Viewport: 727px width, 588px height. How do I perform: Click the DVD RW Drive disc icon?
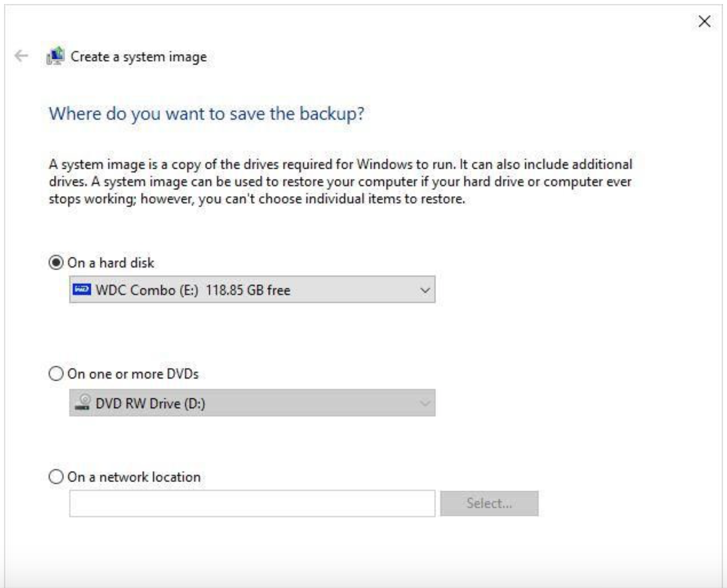click(x=82, y=403)
